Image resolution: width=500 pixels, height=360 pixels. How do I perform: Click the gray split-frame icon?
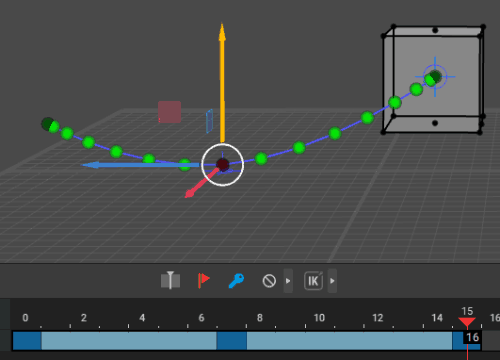[x=170, y=280]
